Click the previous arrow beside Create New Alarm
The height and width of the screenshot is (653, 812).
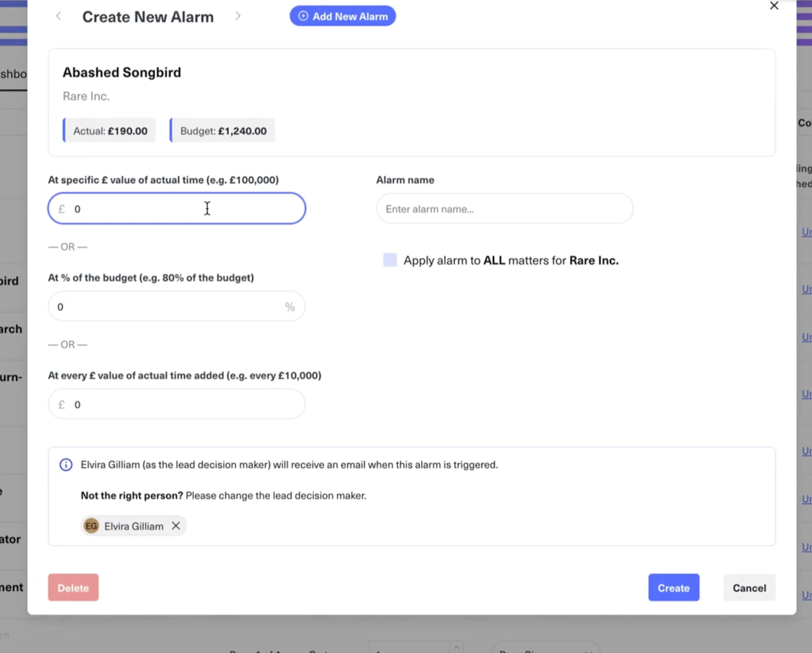58,16
